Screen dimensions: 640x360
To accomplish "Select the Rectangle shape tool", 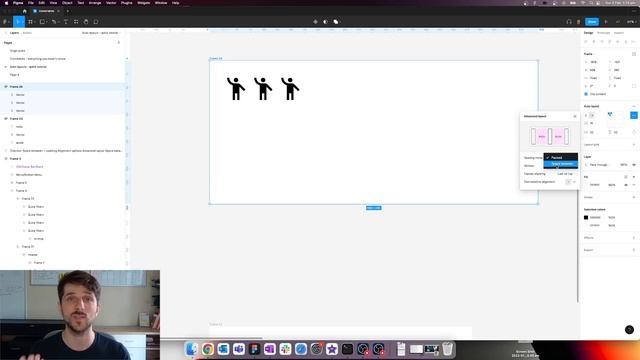I will tap(42, 22).
